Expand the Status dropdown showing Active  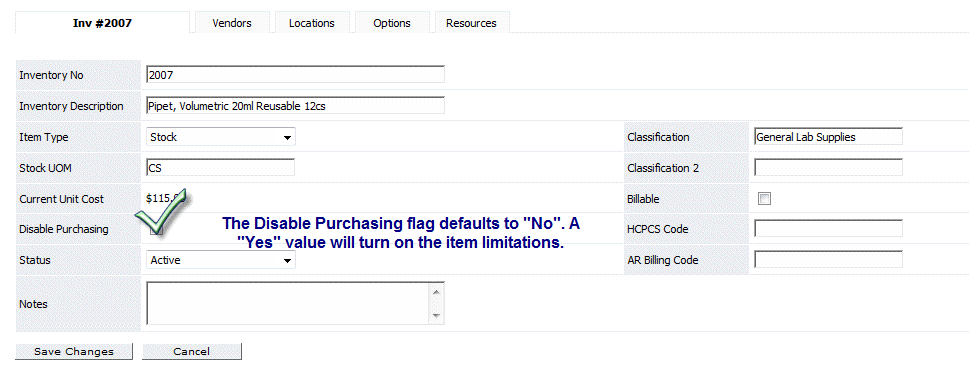tap(221, 260)
